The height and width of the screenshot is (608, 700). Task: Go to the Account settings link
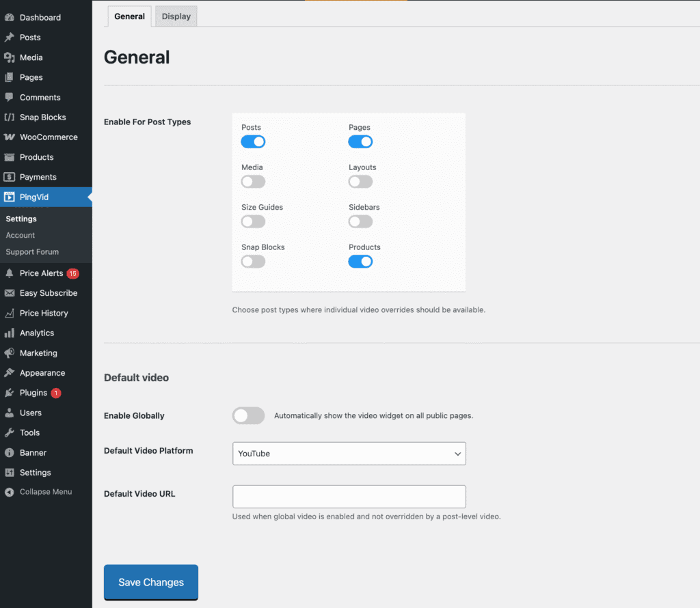[21, 235]
